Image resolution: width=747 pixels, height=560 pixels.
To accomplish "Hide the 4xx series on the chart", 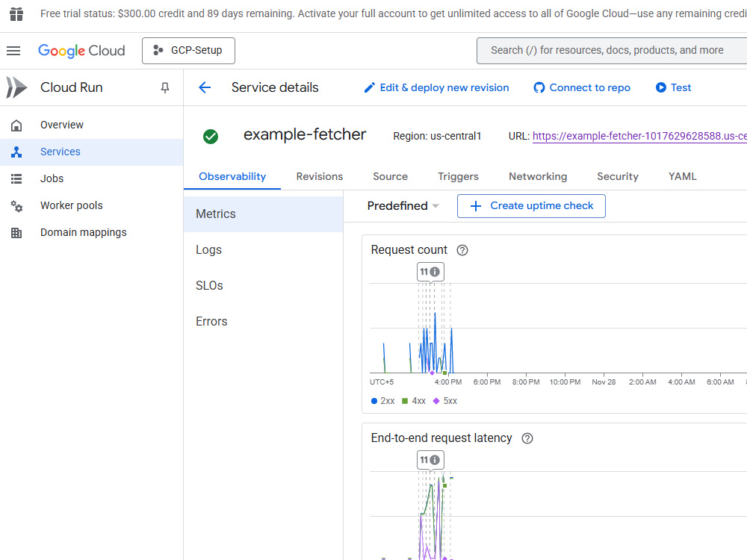I will click(x=414, y=401).
